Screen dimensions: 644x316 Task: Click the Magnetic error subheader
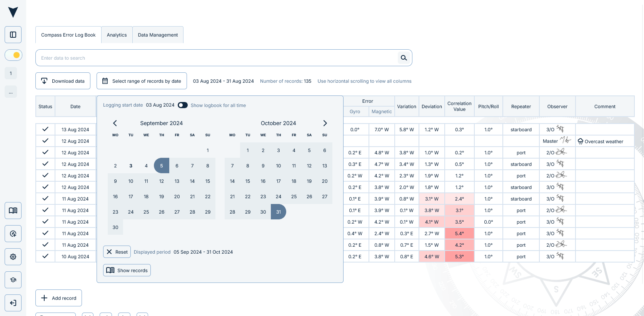pos(382,111)
